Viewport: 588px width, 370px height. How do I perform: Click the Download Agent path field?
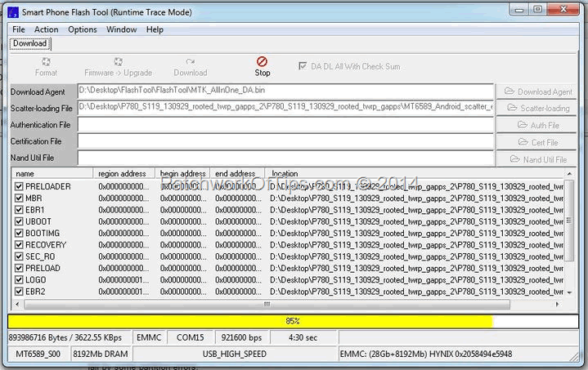[285, 91]
